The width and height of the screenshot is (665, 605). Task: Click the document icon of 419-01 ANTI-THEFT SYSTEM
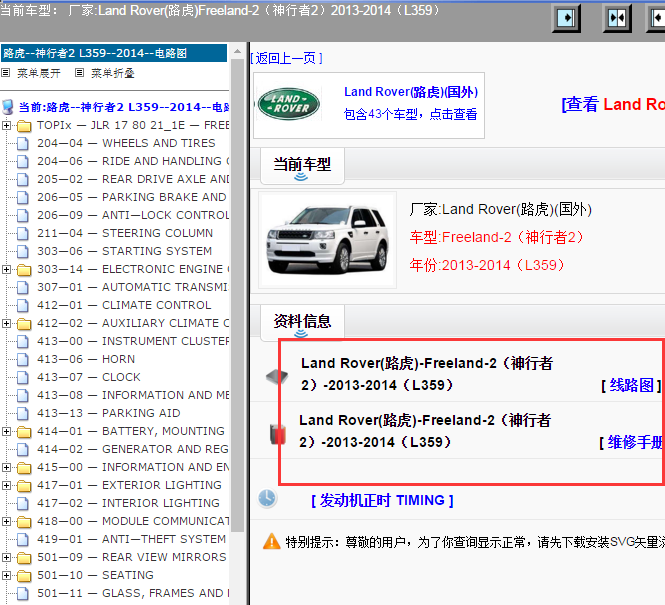[23, 540]
